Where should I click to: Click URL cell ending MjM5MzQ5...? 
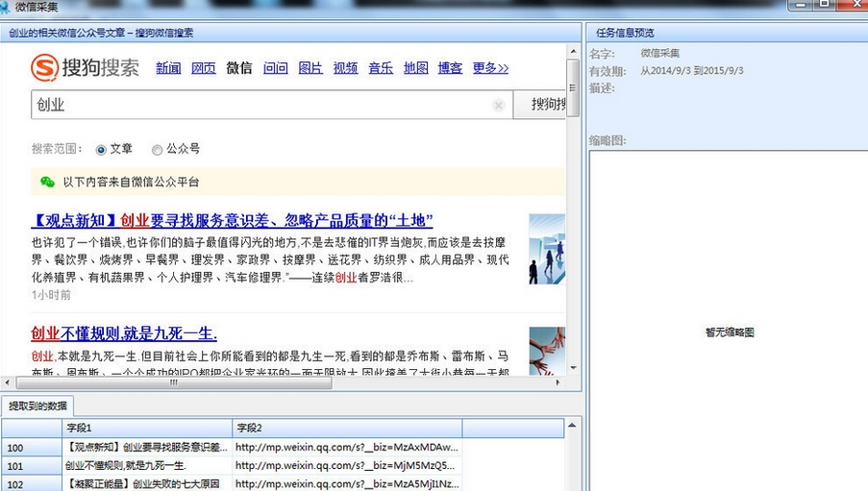coord(347,465)
